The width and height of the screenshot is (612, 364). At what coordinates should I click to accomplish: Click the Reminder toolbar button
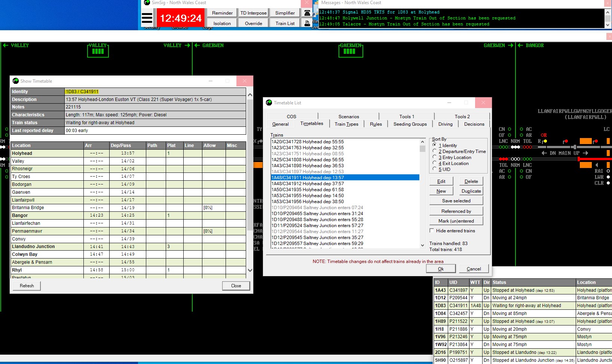(222, 13)
